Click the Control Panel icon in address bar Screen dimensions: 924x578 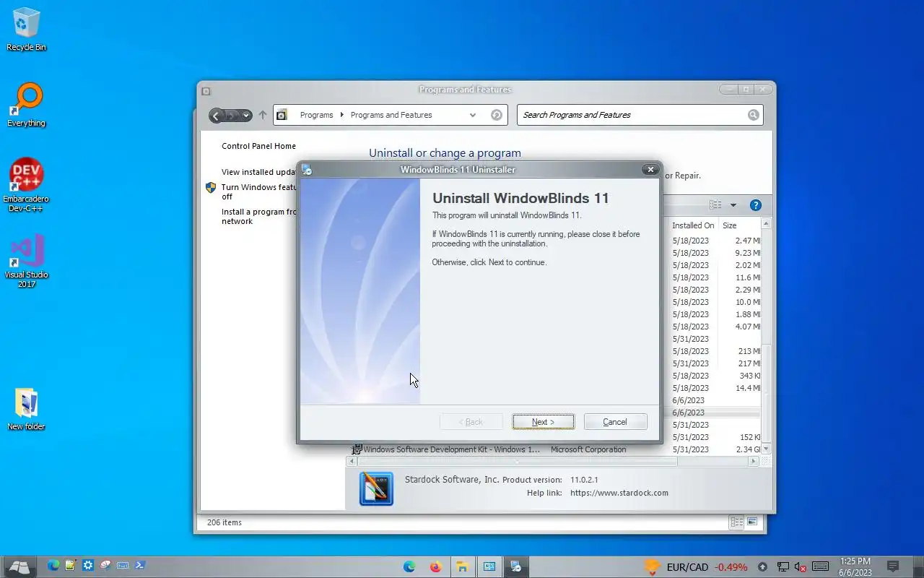click(282, 115)
